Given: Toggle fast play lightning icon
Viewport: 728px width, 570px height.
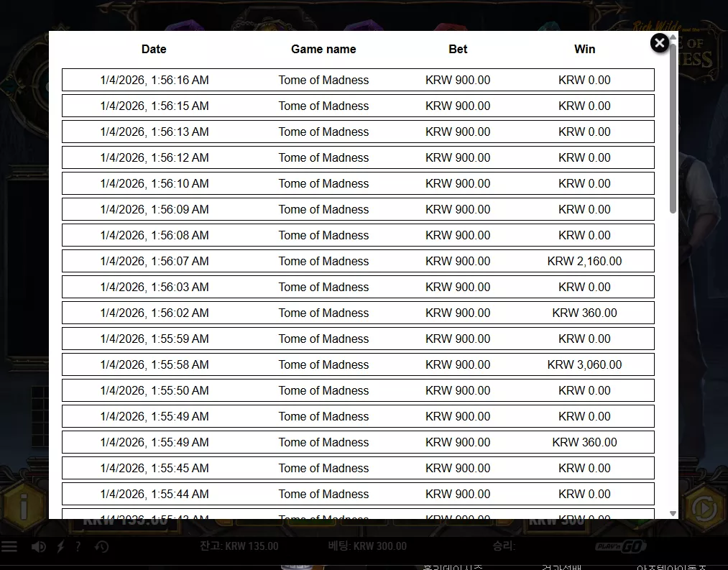Looking at the screenshot, I should click(x=60, y=547).
